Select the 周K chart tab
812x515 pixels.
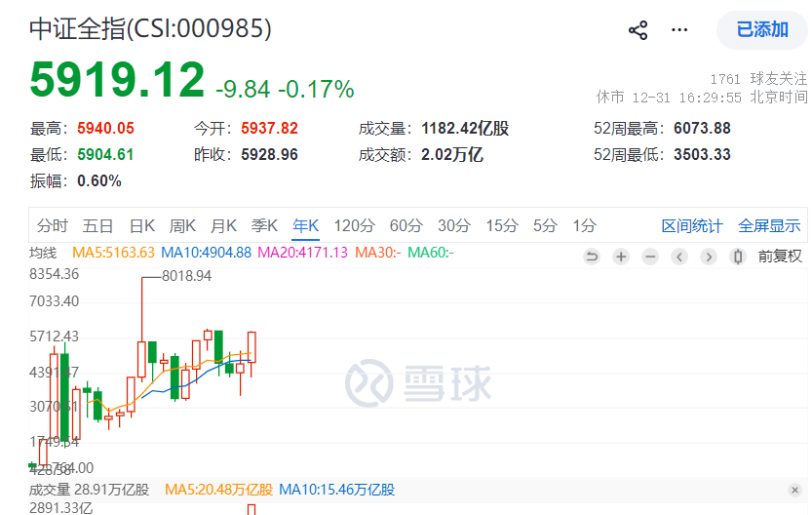(182, 226)
